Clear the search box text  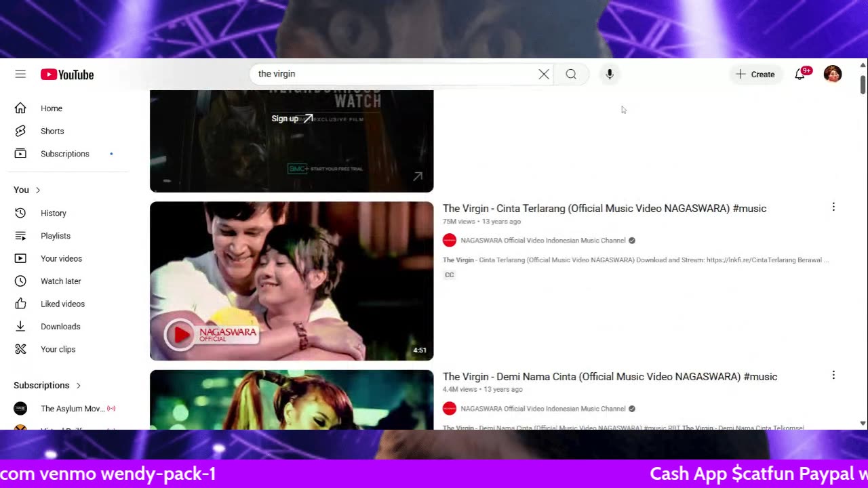tap(544, 75)
